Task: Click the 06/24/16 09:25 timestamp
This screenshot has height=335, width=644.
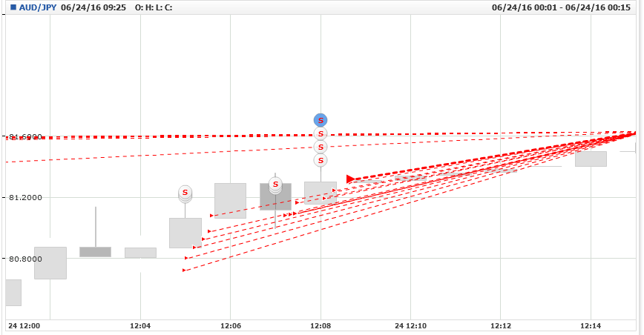Action: [x=93, y=7]
